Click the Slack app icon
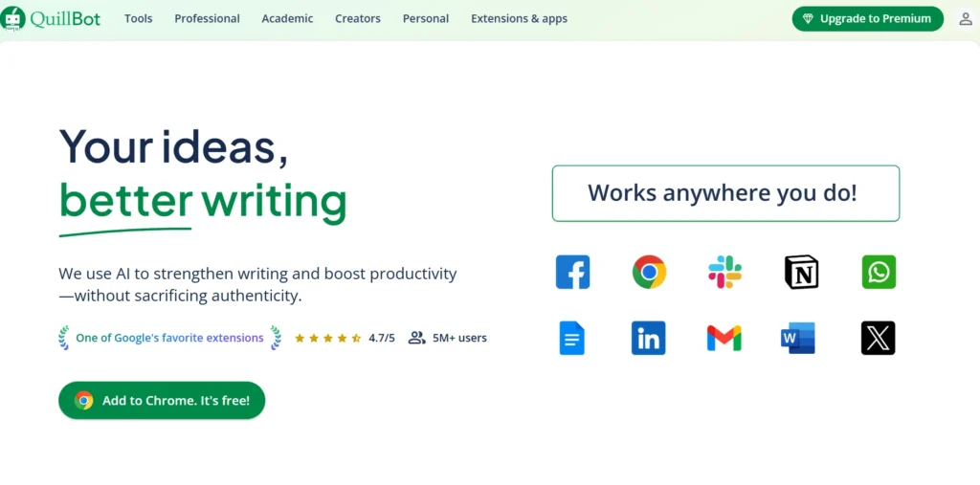This screenshot has height=485, width=980. [724, 272]
